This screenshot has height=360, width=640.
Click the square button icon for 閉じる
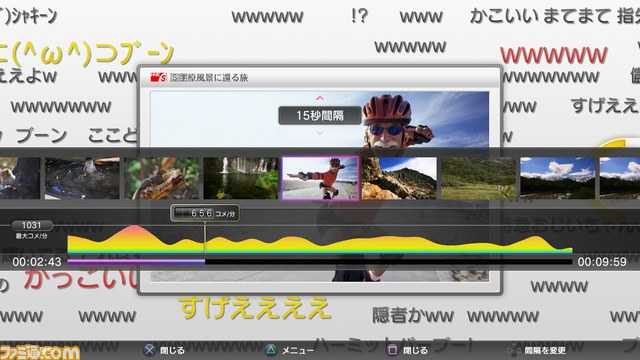click(x=392, y=350)
